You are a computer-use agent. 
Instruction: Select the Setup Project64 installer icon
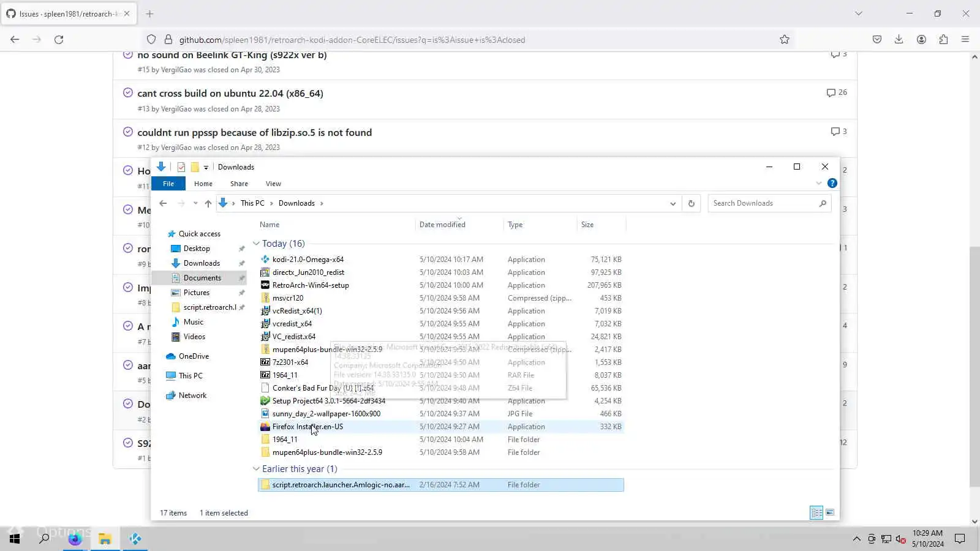265,401
